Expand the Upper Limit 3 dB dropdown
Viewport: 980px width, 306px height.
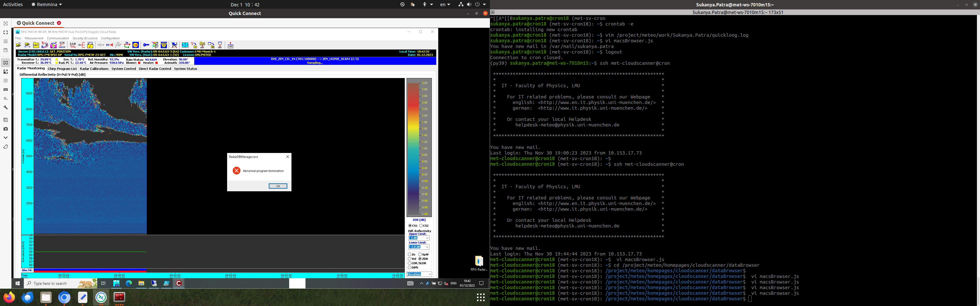(427, 238)
